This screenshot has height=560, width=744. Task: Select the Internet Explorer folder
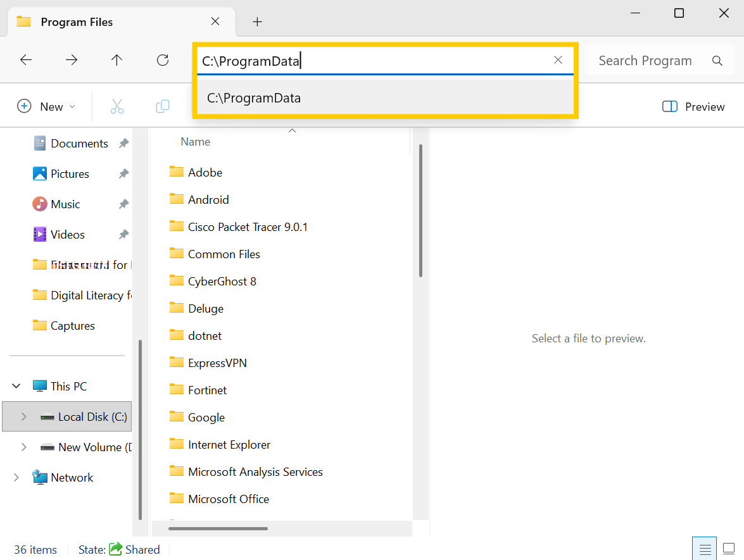(x=220, y=444)
